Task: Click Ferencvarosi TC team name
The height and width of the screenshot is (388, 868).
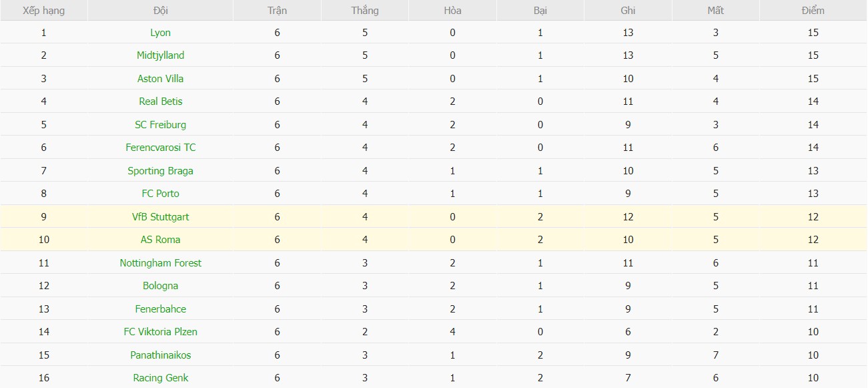Action: pyautogui.click(x=160, y=148)
